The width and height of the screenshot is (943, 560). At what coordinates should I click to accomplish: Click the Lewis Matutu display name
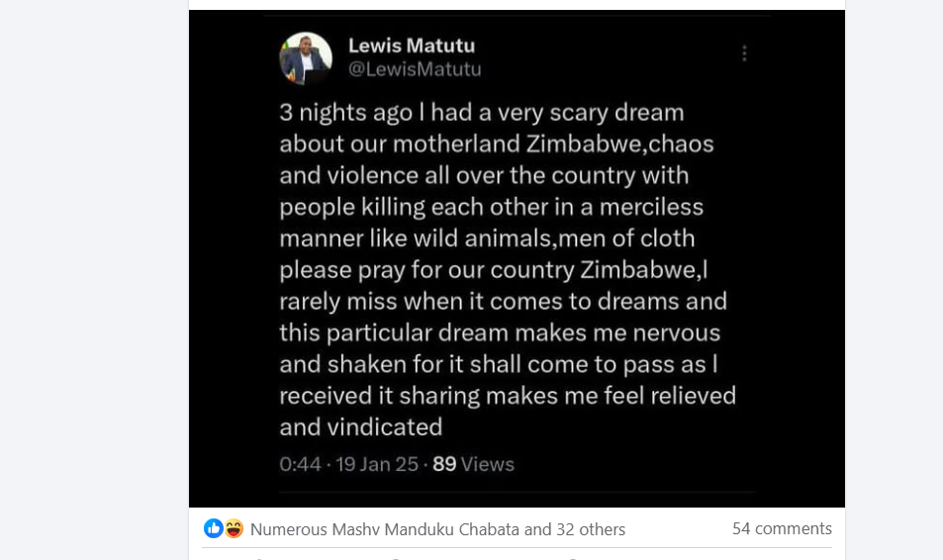click(412, 46)
